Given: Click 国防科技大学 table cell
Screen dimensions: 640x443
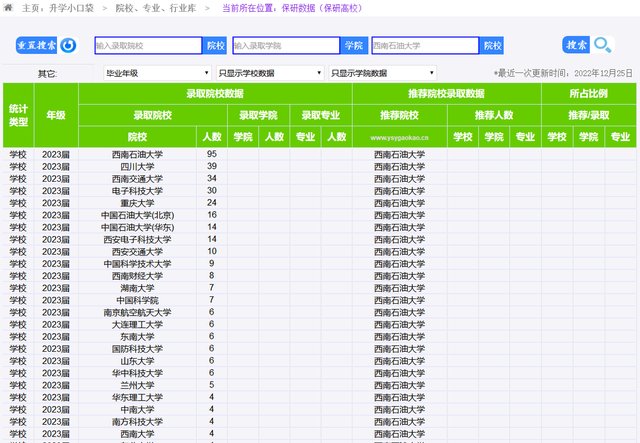Looking at the screenshot, I should click(x=137, y=349).
